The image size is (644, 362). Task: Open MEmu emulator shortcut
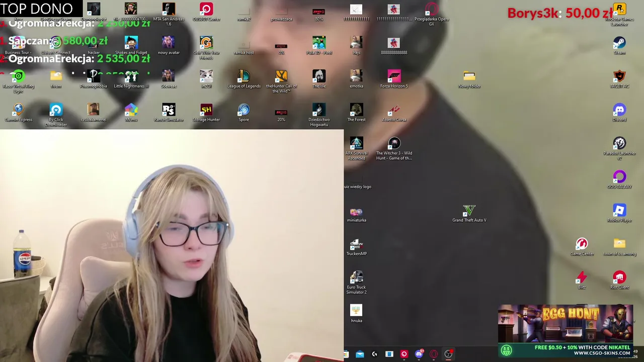coord(131,113)
